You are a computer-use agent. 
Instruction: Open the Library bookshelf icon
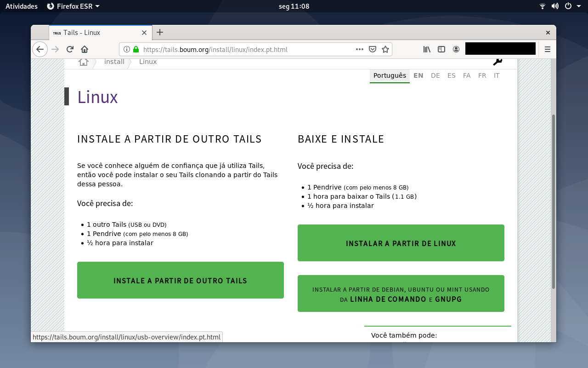point(427,49)
